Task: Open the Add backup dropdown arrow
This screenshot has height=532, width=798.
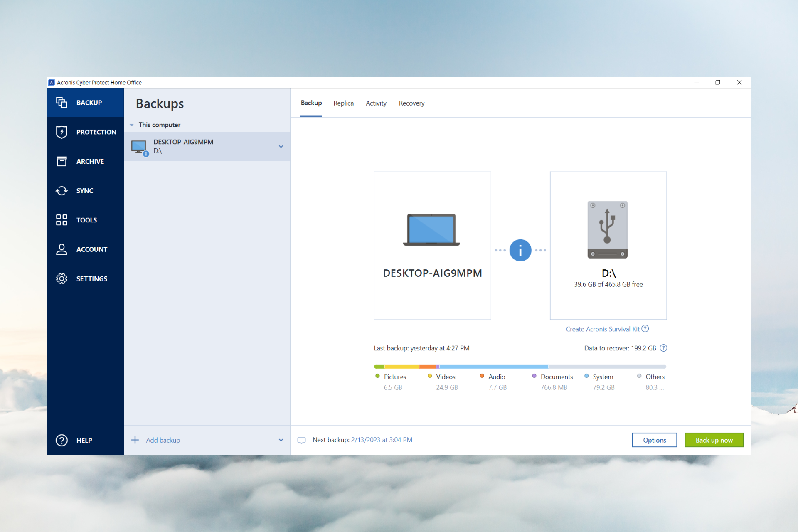Action: click(x=281, y=440)
